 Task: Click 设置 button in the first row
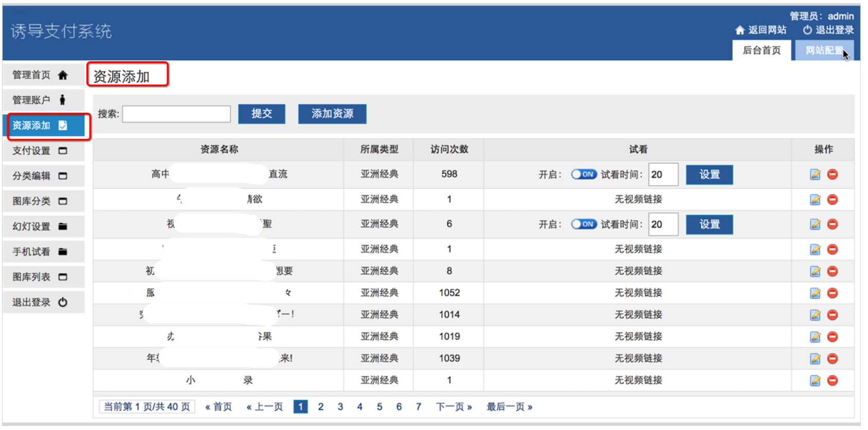[710, 174]
